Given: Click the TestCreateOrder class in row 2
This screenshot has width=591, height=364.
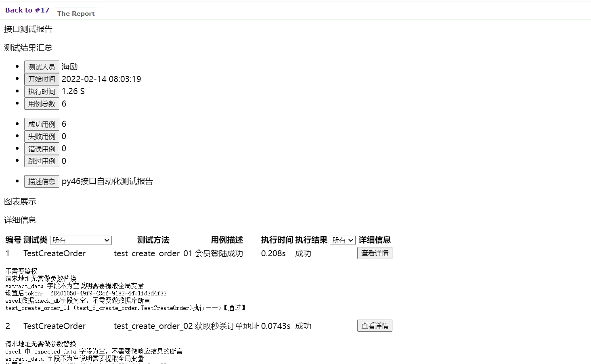Looking at the screenshot, I should [x=54, y=326].
